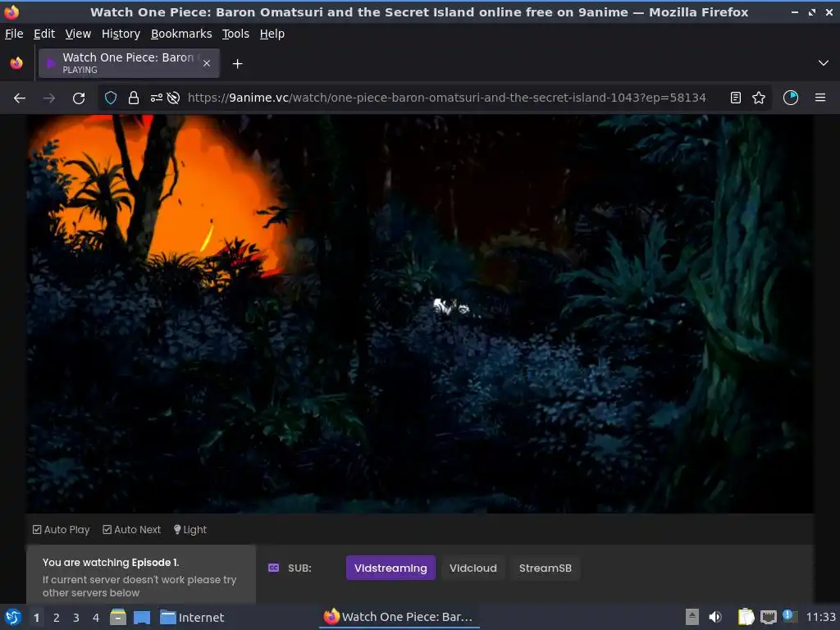This screenshot has height=630, width=840.
Task: Click the 11:33 taskbar clock
Action: [820, 617]
